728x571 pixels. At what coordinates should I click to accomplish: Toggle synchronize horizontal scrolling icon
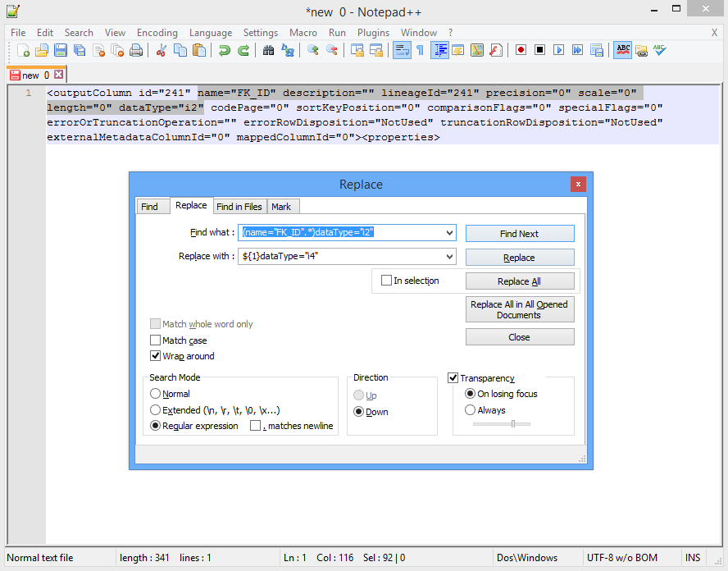coord(376,50)
